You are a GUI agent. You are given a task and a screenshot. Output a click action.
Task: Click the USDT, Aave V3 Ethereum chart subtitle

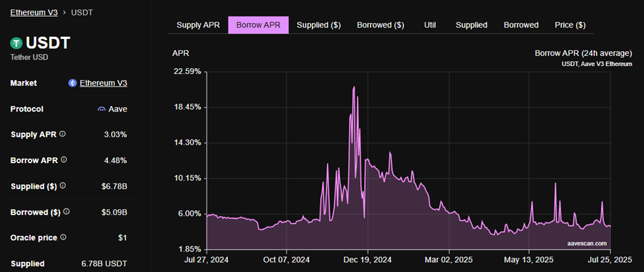[x=596, y=64]
